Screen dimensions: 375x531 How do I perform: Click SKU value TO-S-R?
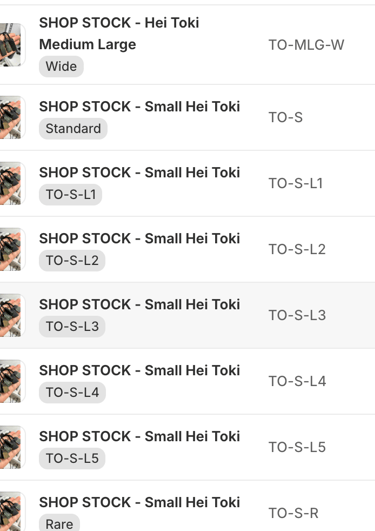coord(293,513)
